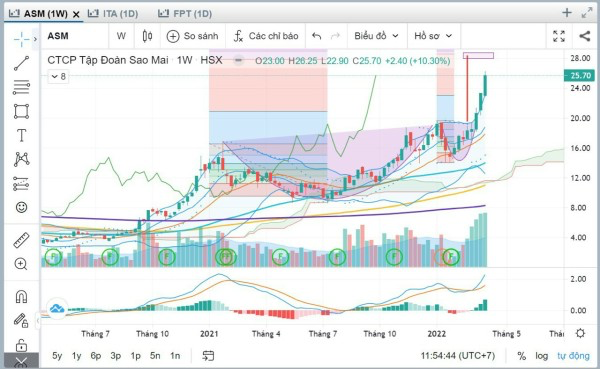Select the XABCD pattern tool

click(x=21, y=159)
